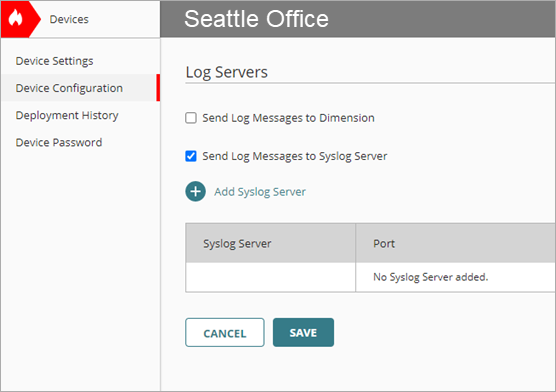Image resolution: width=556 pixels, height=392 pixels.
Task: Click the Port column header
Action: tap(455, 243)
